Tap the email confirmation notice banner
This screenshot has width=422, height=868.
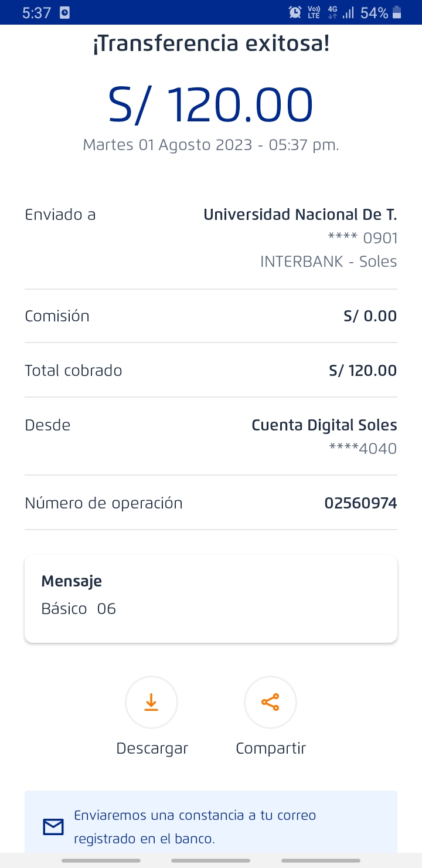pos(211,826)
